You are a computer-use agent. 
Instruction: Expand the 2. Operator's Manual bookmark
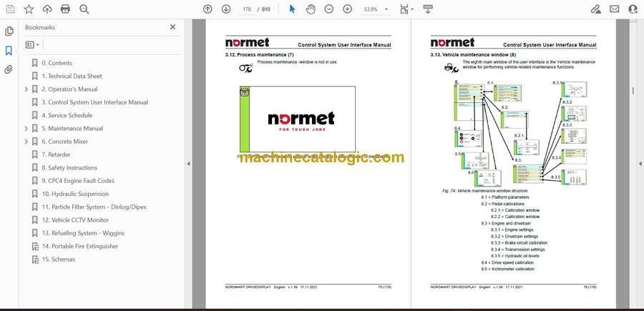point(26,89)
